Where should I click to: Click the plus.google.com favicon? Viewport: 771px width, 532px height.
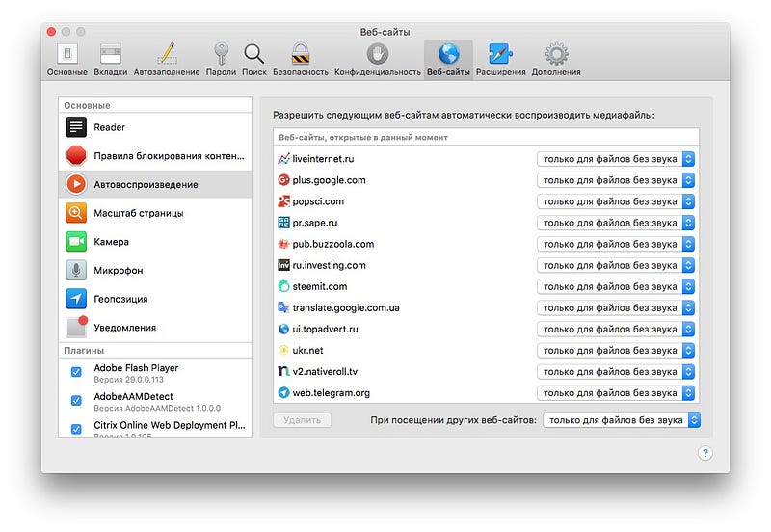pos(283,180)
